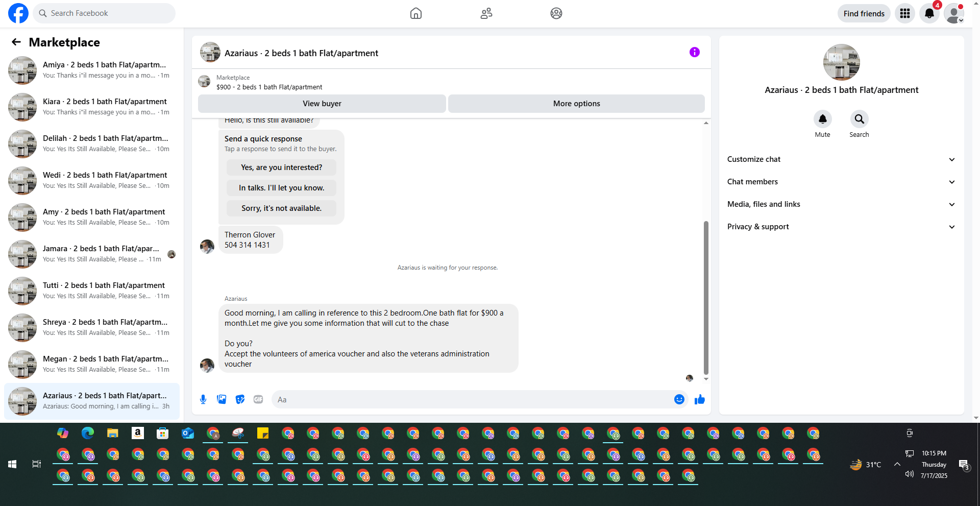This screenshot has height=506, width=980.
Task: Click the taskbar volume speaker icon
Action: click(909, 474)
